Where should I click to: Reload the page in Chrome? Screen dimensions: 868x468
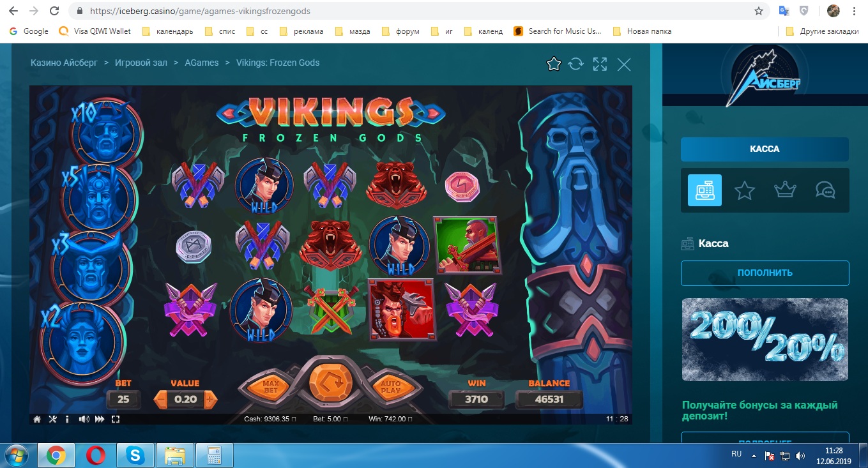[x=54, y=11]
